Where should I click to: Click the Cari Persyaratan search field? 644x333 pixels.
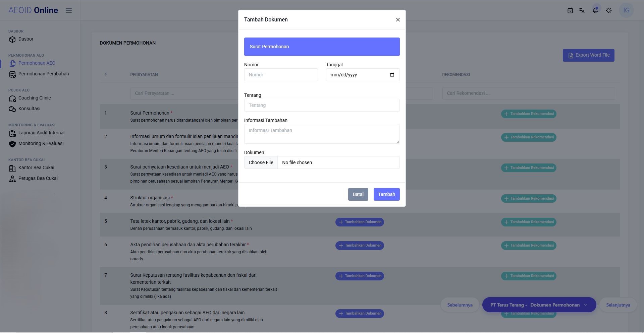pos(184,93)
